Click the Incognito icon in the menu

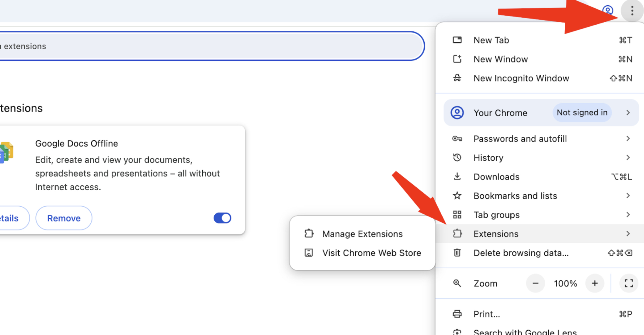coord(457,78)
